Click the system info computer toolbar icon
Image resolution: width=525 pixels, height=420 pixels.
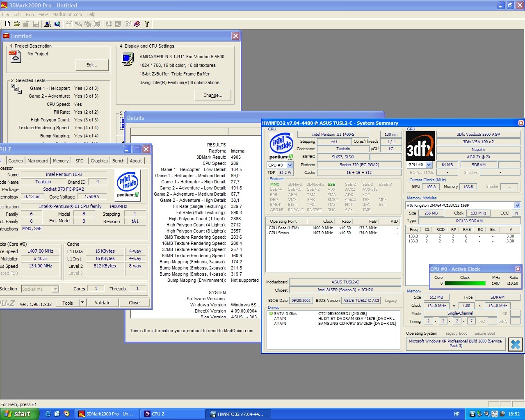coord(48,24)
